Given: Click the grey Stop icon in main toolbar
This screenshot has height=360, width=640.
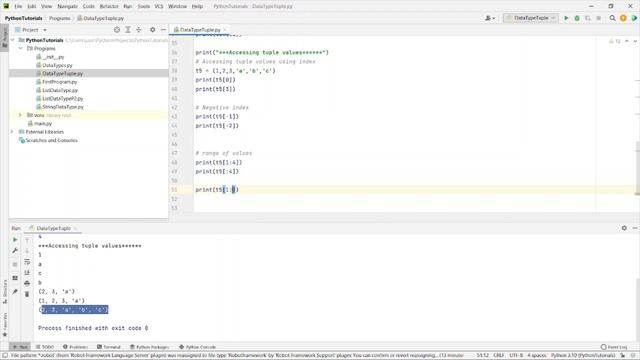Looking at the screenshot, I should [598, 18].
